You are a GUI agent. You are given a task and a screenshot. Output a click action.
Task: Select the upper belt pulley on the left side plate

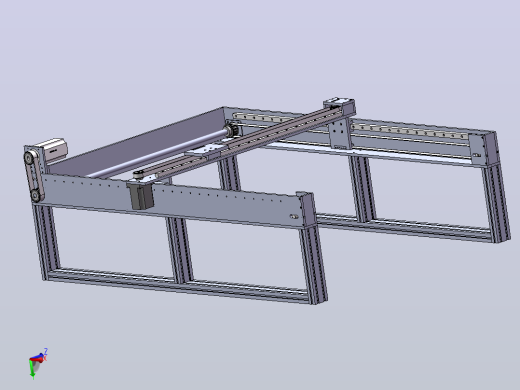tap(30, 157)
